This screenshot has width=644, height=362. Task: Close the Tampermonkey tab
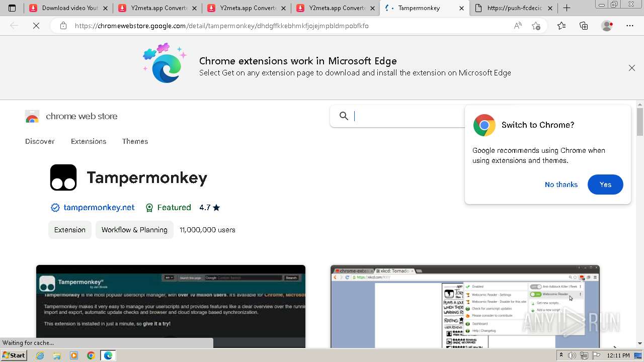461,8
